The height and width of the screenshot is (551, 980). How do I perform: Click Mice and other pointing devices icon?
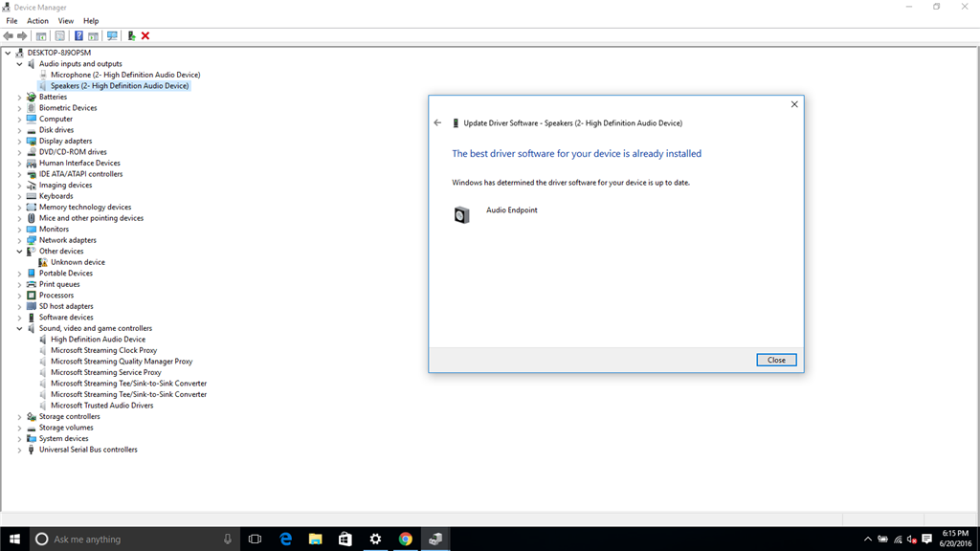coord(32,218)
